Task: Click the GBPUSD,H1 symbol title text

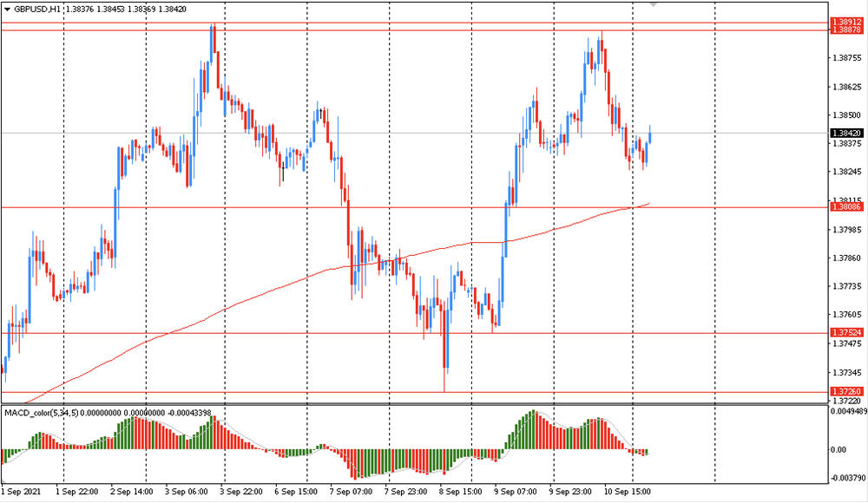Action: [x=37, y=10]
